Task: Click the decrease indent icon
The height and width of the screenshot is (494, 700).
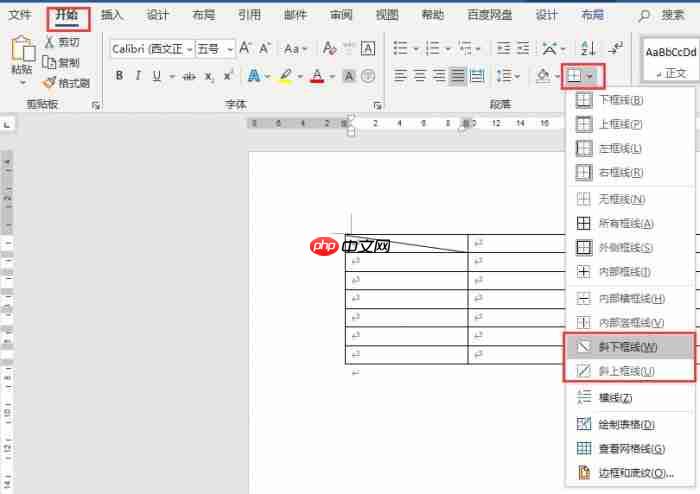Action: pyautogui.click(x=503, y=48)
